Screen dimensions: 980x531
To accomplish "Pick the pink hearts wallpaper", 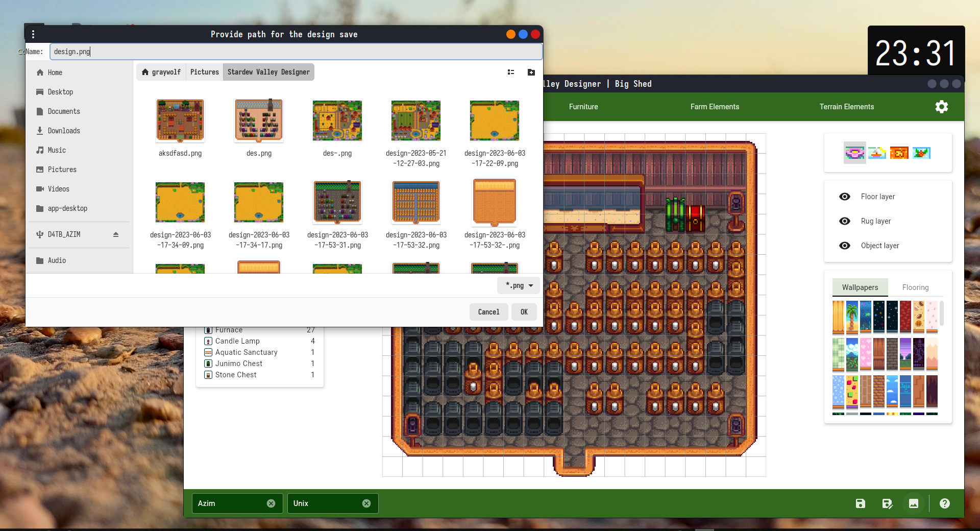I will (x=865, y=354).
